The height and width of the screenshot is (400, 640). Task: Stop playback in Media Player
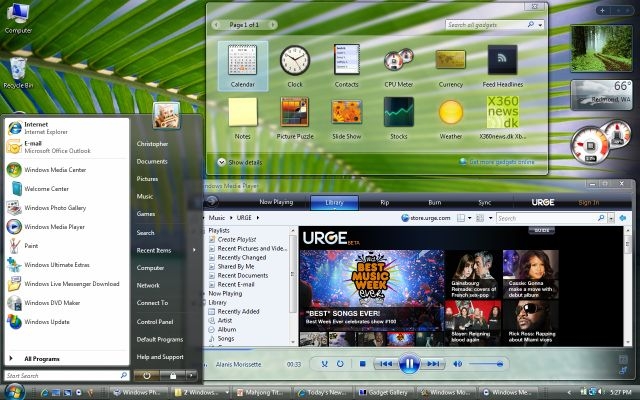point(362,364)
